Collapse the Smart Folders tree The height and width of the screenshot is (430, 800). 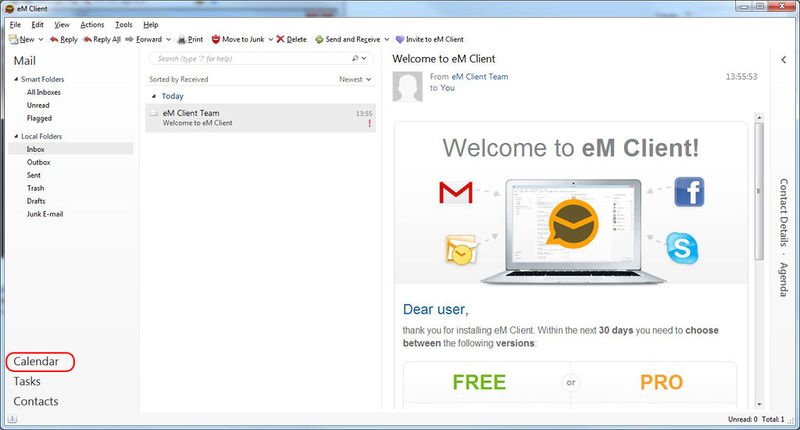(x=16, y=79)
